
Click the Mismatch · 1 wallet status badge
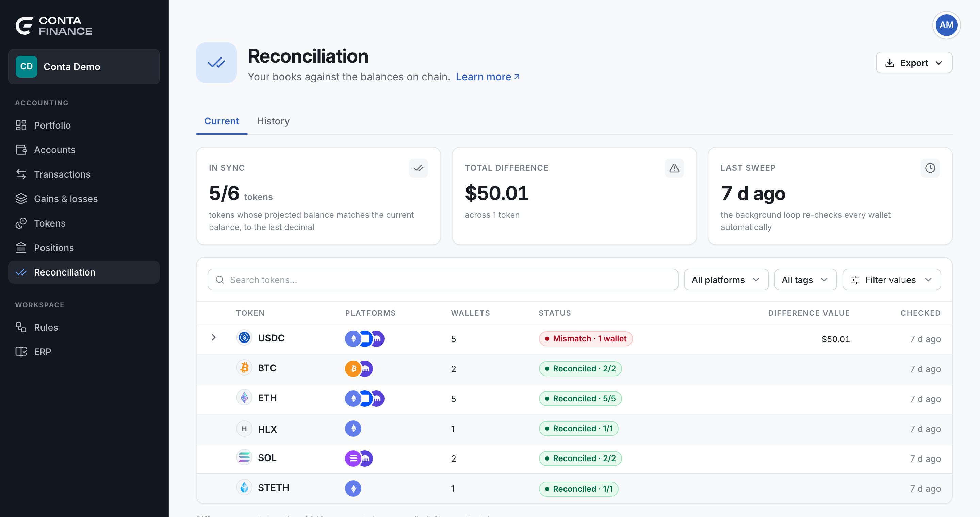(586, 339)
